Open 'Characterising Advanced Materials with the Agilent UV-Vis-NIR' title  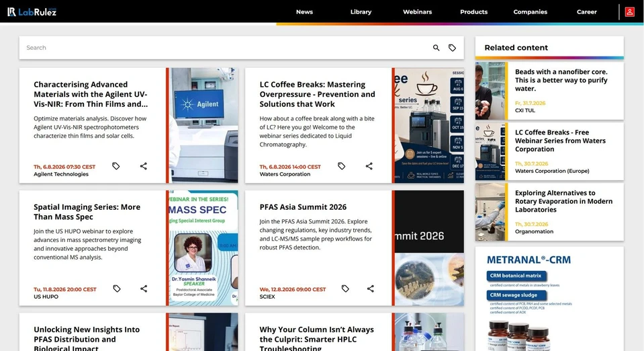coord(91,94)
